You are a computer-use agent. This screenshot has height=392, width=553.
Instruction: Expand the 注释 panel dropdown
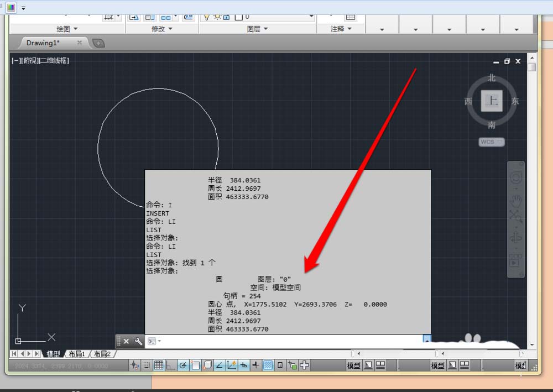pyautogui.click(x=341, y=29)
